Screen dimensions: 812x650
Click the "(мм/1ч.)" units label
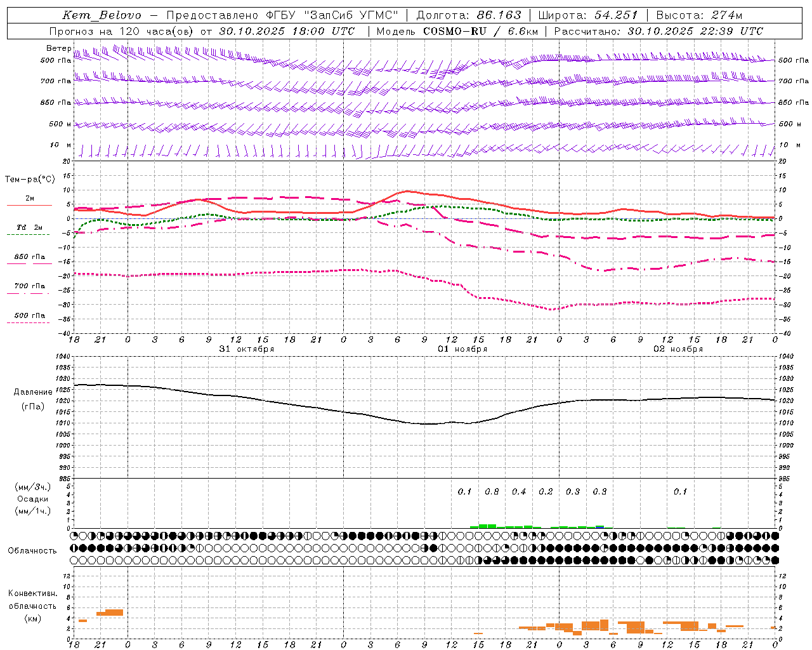click(32, 511)
